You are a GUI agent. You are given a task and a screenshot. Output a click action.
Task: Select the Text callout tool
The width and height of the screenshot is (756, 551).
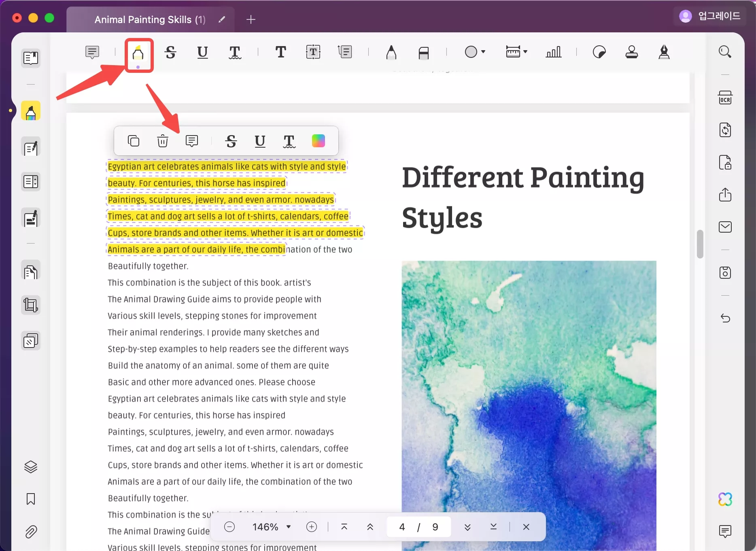(345, 52)
